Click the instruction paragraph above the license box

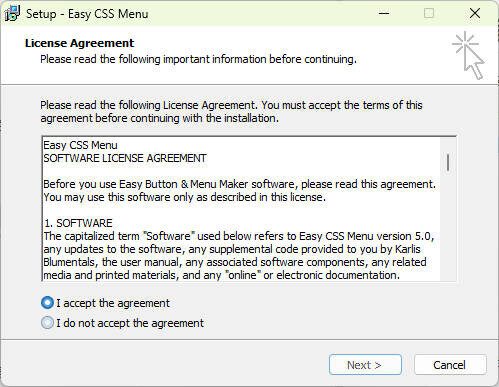point(231,111)
